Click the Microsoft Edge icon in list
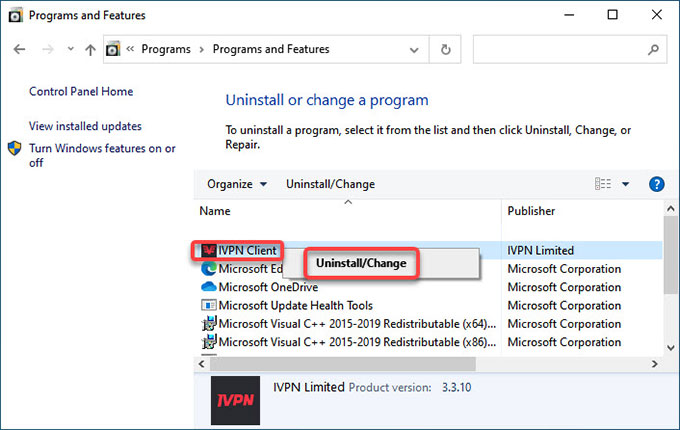Screen dimensions: 680x430 click(x=209, y=269)
